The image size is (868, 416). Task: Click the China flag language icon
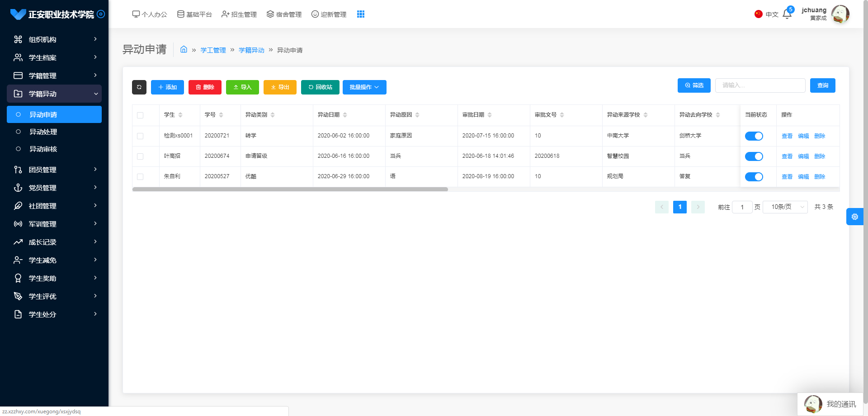pyautogui.click(x=758, y=14)
